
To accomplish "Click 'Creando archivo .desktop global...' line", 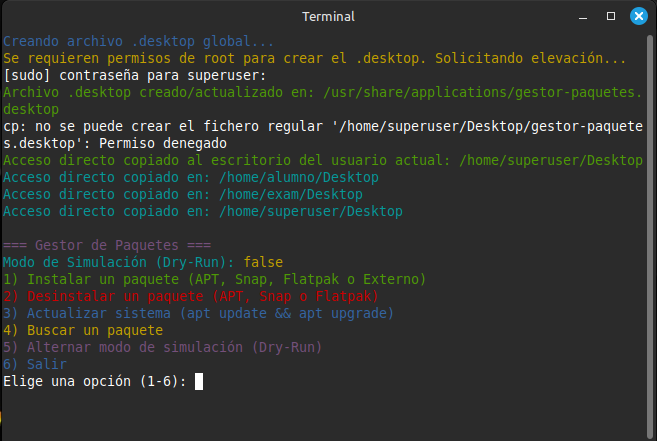I will pos(138,42).
